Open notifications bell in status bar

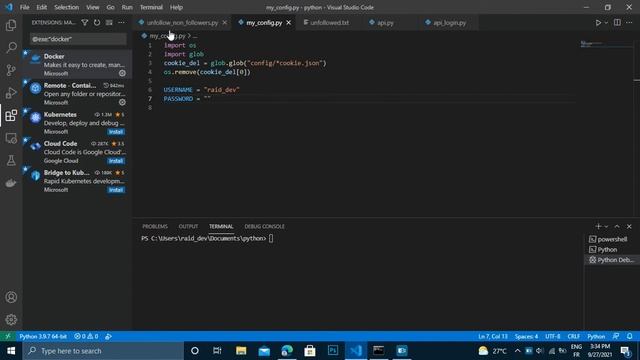[629, 336]
